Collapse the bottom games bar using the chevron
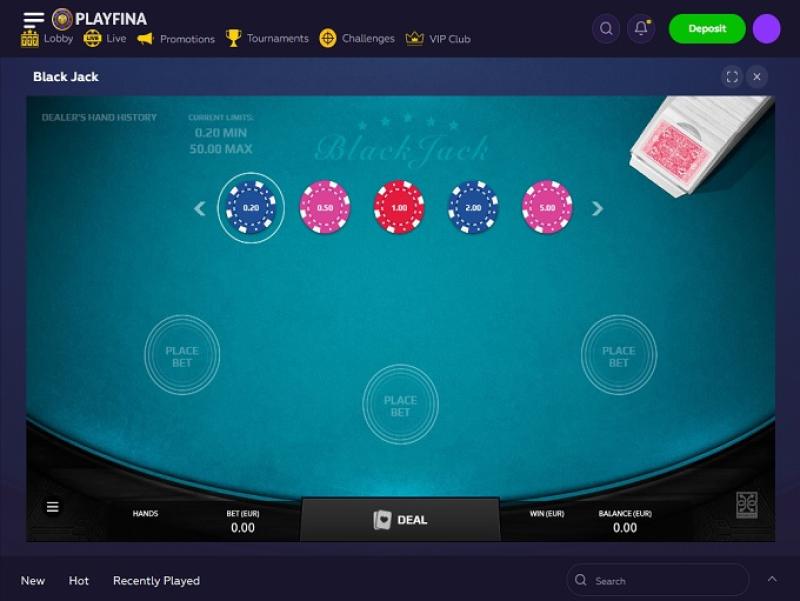This screenshot has height=601, width=800. coord(772,579)
